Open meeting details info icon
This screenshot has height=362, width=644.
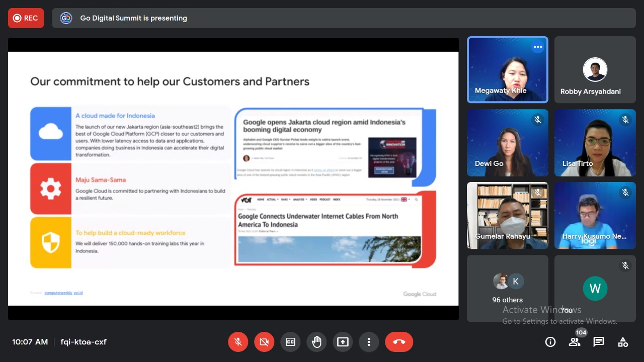pos(550,342)
